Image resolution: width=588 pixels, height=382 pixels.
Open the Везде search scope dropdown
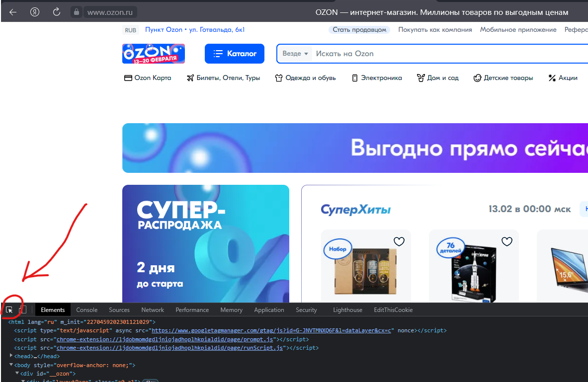(295, 54)
